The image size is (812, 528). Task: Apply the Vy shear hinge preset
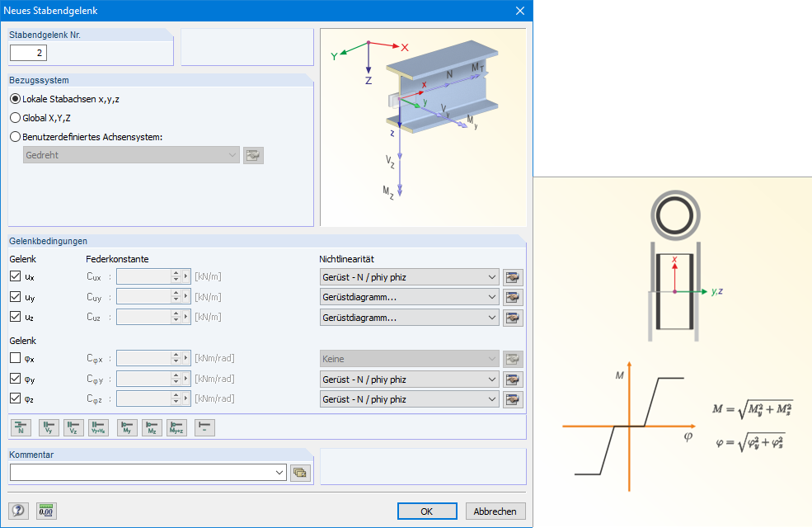[49, 427]
